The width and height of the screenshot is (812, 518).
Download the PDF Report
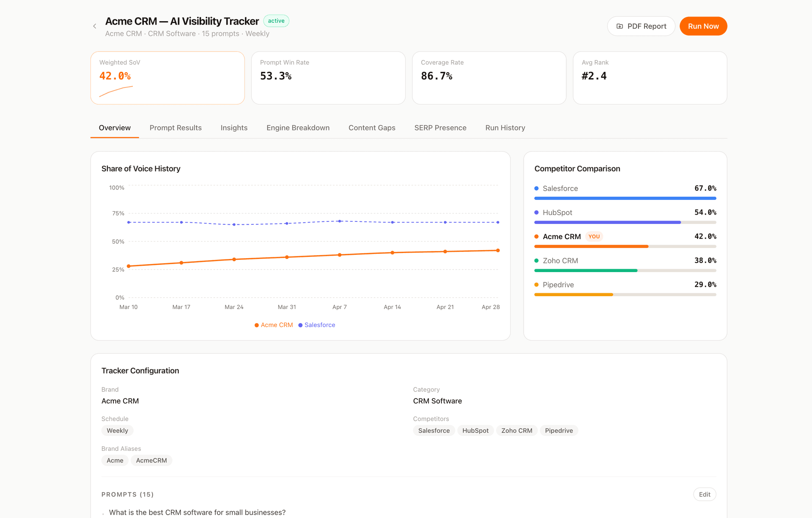641,26
